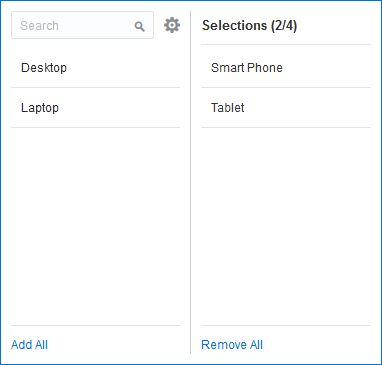Viewport: 382px width, 365px height.
Task: Click the Add All link
Action: click(x=30, y=345)
